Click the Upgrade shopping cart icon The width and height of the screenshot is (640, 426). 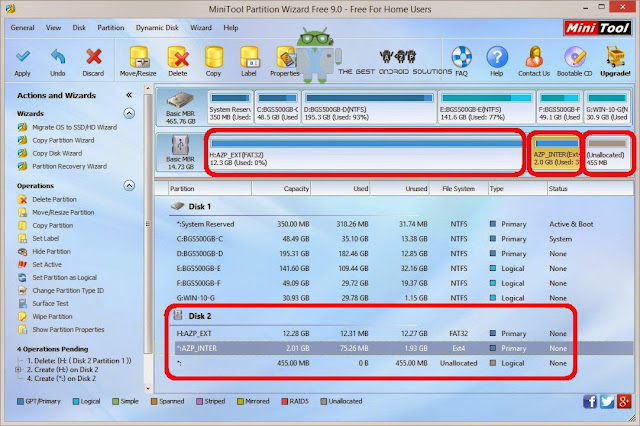tap(615, 56)
